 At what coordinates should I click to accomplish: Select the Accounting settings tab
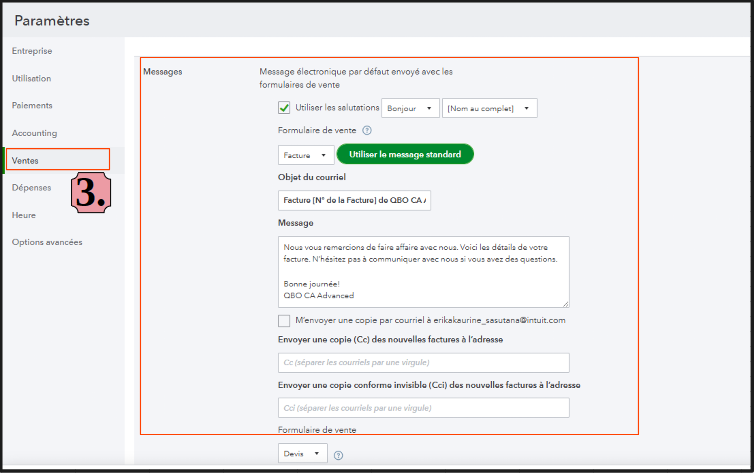click(x=35, y=133)
